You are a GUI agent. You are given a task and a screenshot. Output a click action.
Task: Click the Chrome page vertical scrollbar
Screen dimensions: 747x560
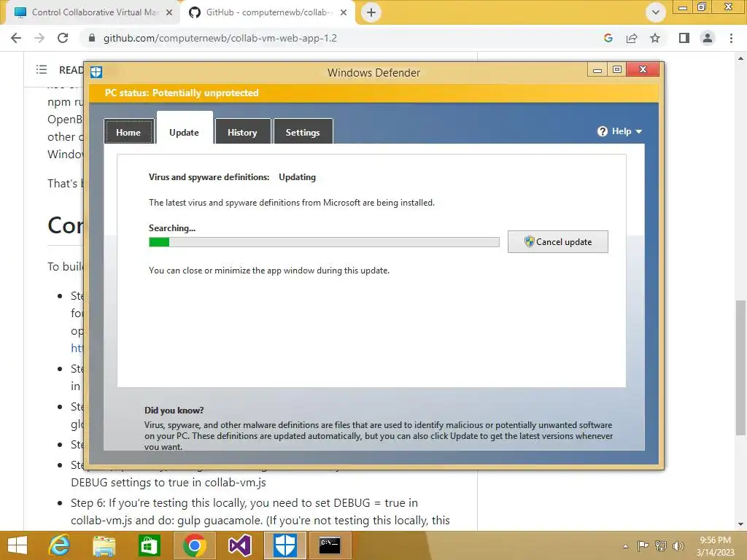[x=740, y=367]
